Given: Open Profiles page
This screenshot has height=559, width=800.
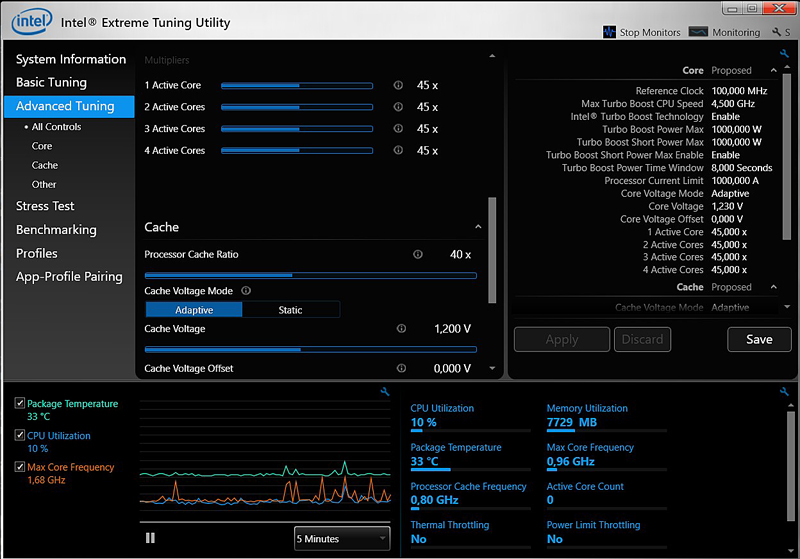Looking at the screenshot, I should 37,253.
